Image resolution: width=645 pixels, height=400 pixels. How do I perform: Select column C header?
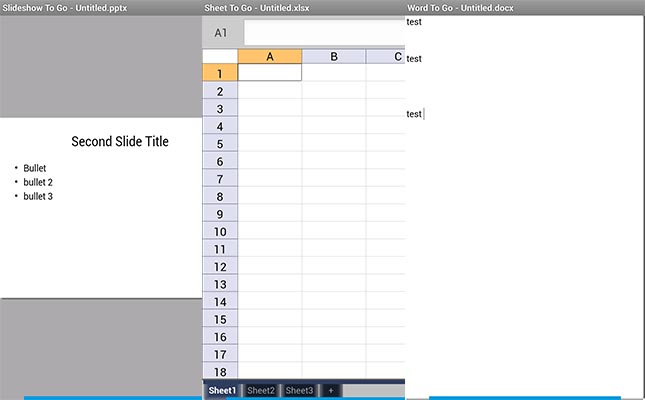pos(386,56)
